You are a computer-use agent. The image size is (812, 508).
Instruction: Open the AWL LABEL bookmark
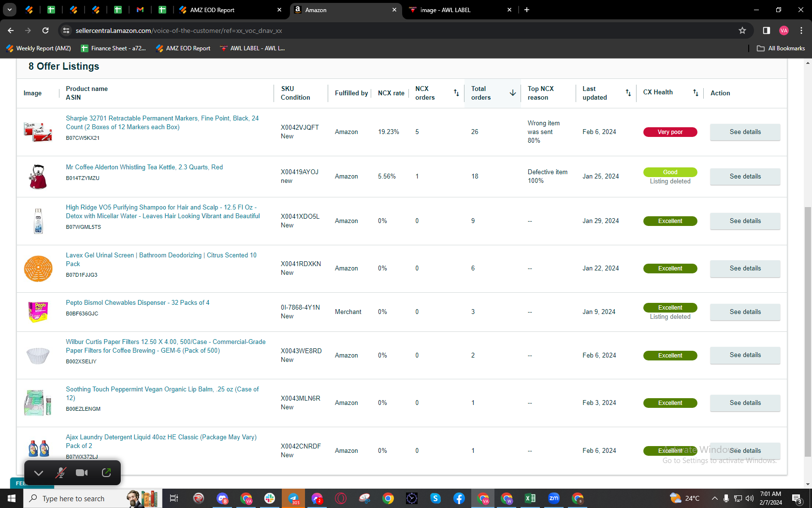[x=252, y=48]
